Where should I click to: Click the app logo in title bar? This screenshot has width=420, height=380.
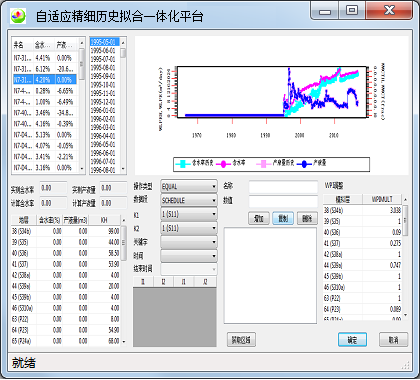click(x=18, y=16)
